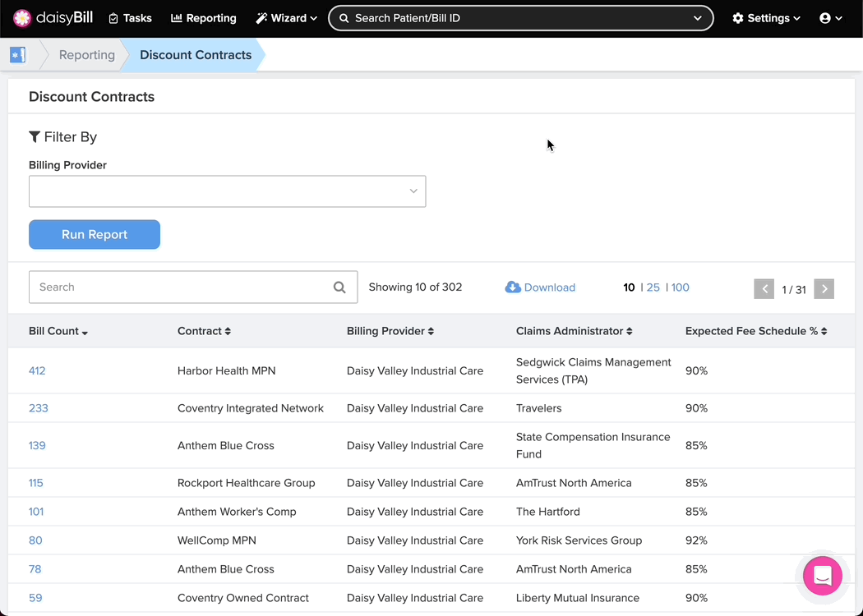Open the 59 bill count link
The width and height of the screenshot is (863, 616).
(35, 598)
